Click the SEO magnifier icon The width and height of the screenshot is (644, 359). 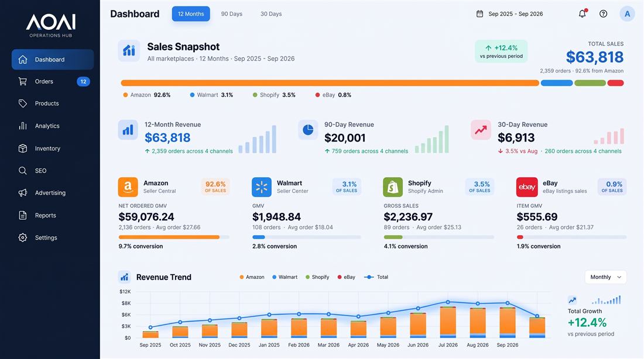point(23,170)
